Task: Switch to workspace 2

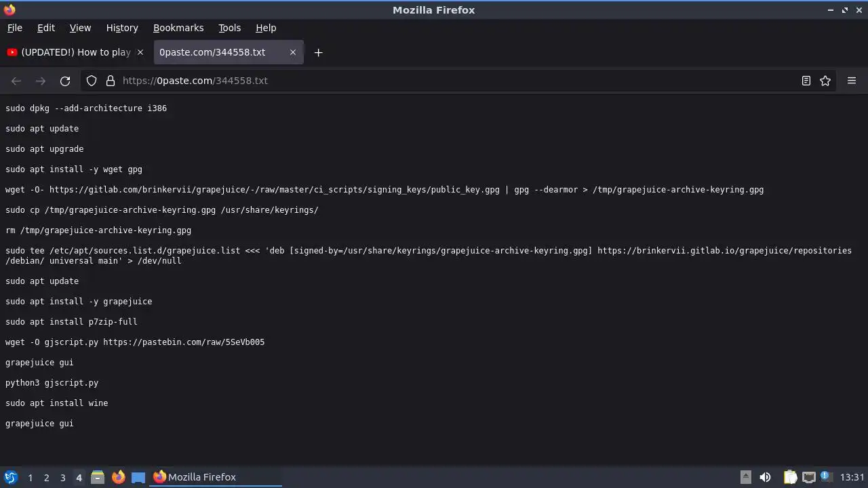Action: coord(46,478)
